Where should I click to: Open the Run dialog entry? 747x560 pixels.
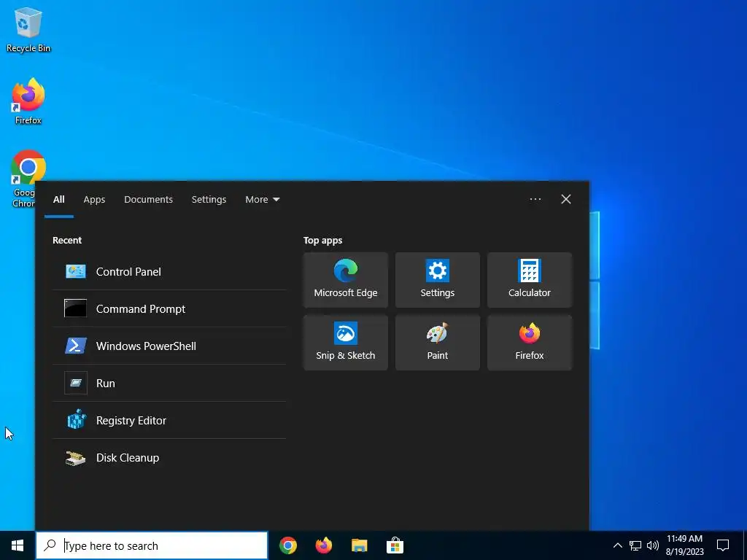click(x=169, y=384)
